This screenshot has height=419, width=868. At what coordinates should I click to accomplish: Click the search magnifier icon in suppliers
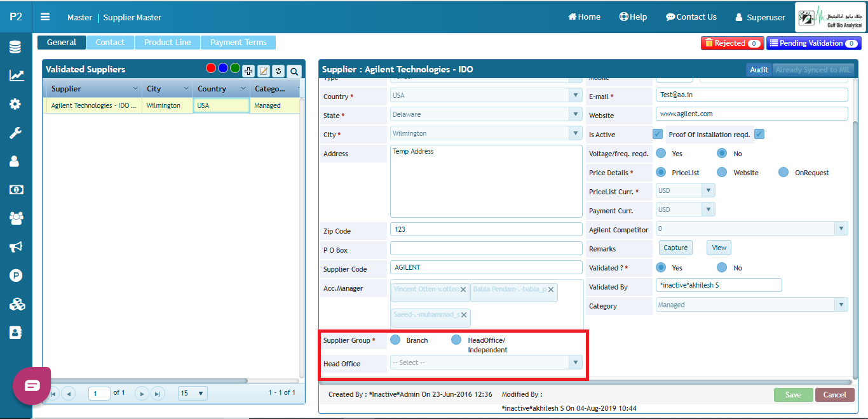click(294, 71)
